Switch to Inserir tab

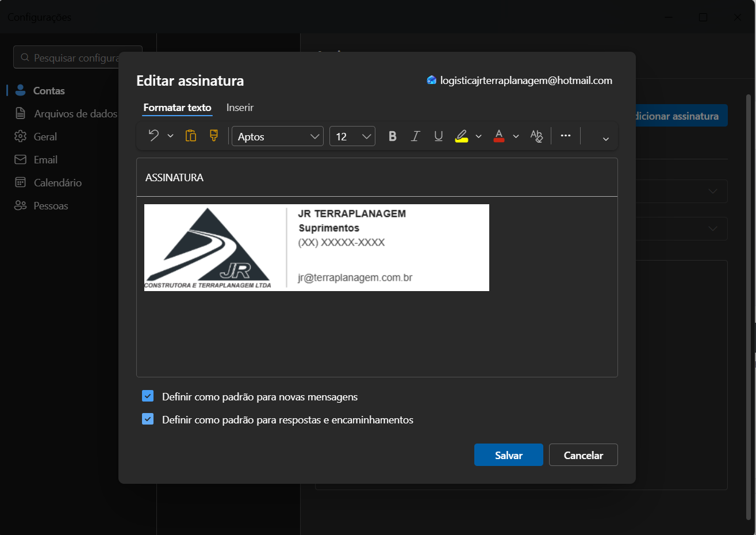click(x=240, y=108)
